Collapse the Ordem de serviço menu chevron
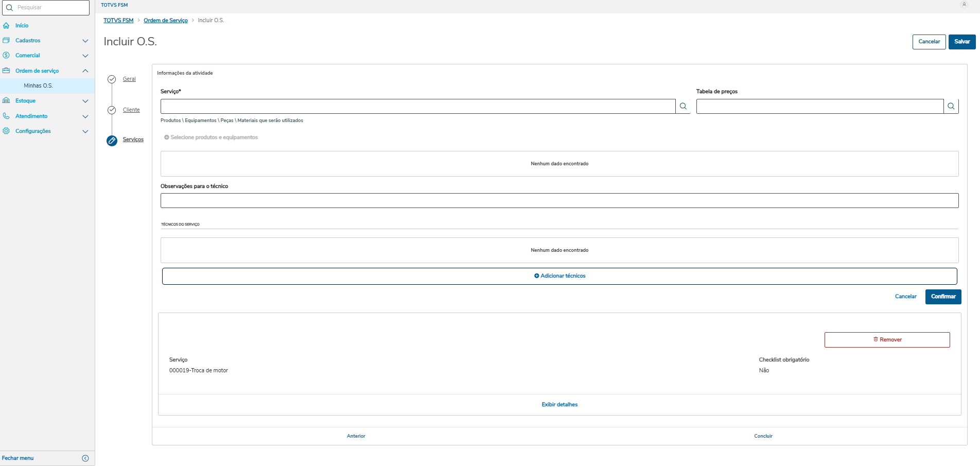 pyautogui.click(x=85, y=71)
